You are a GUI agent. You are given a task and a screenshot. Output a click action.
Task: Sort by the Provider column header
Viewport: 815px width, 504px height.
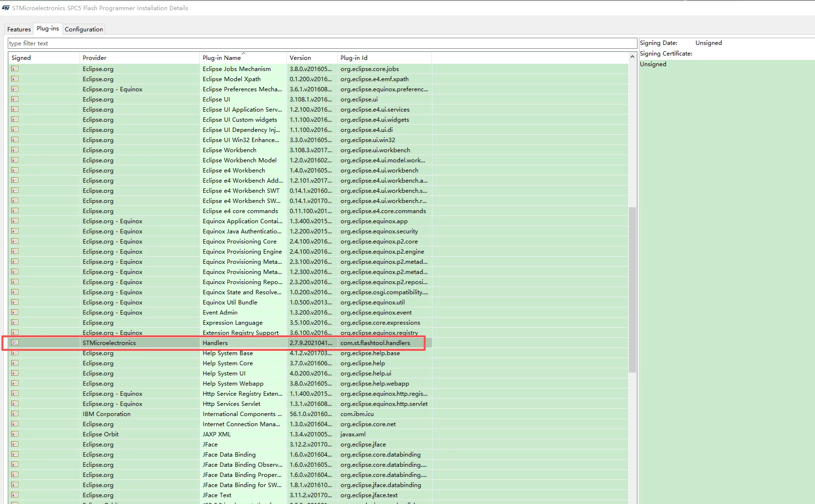pyautogui.click(x=139, y=58)
